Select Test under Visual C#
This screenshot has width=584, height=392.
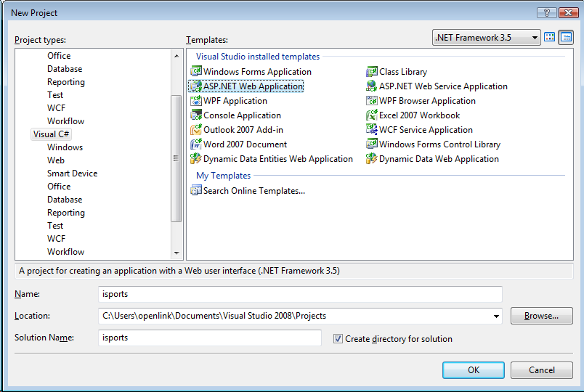pyautogui.click(x=55, y=226)
